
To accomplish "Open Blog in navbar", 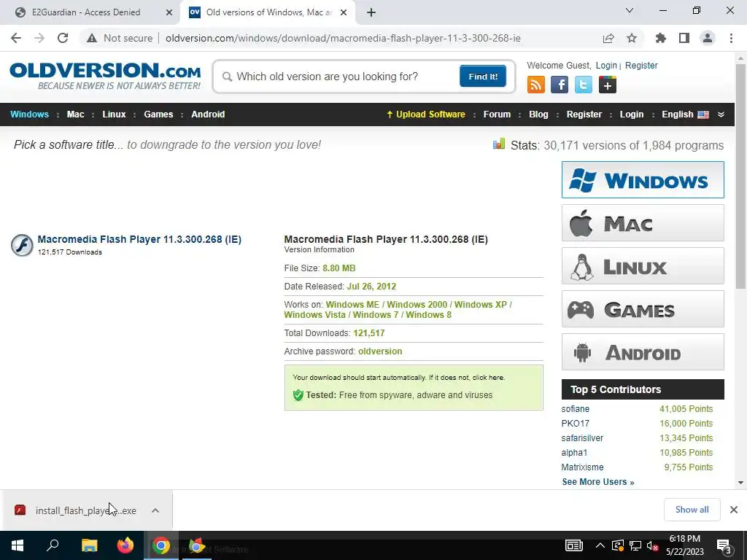I will [538, 114].
